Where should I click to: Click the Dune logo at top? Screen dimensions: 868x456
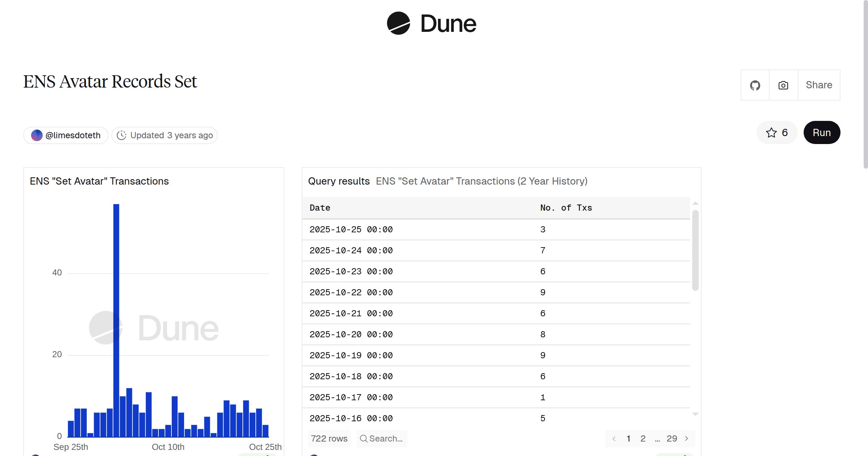(431, 24)
